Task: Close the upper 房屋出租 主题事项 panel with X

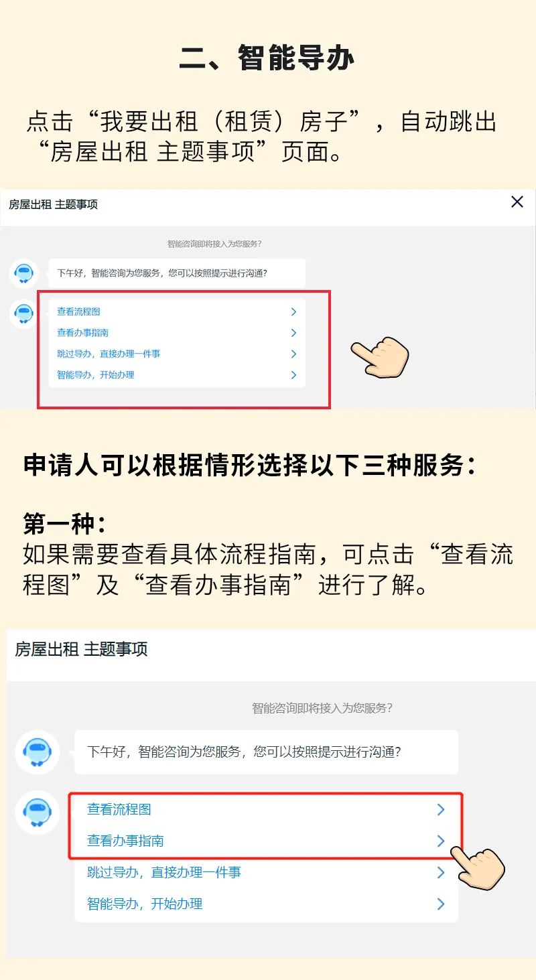Action: [517, 202]
